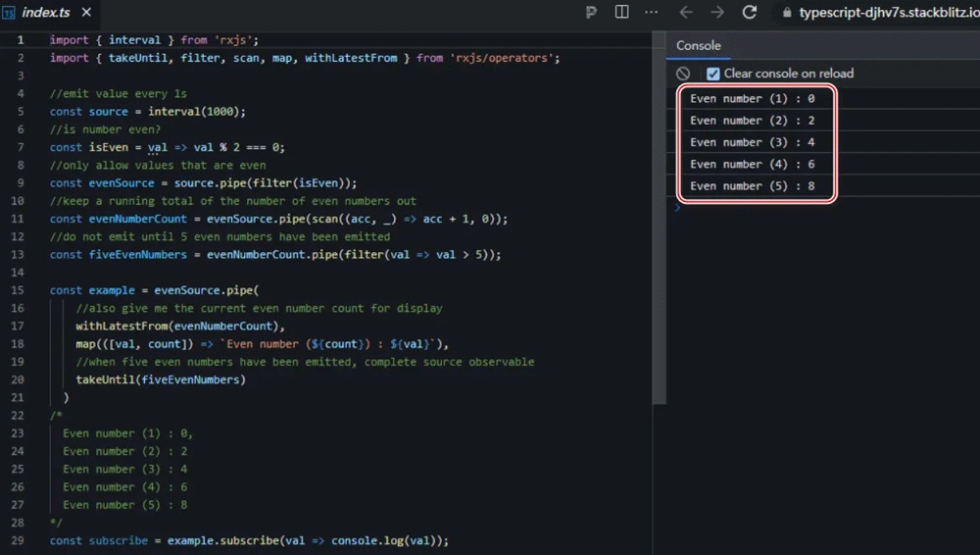Click console output 'Even number (2) : 2'

tap(752, 121)
